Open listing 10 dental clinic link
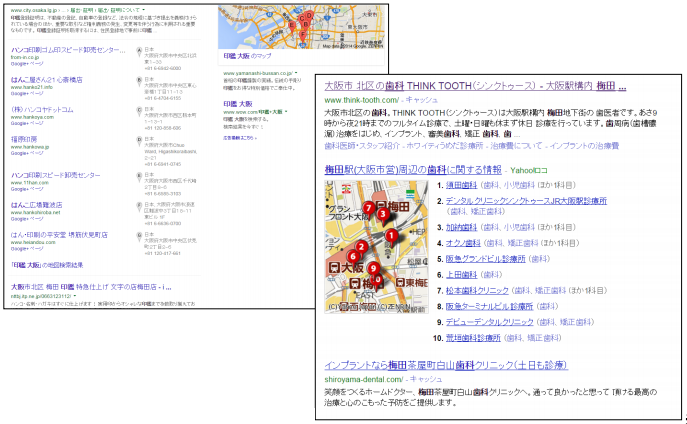 [473, 338]
